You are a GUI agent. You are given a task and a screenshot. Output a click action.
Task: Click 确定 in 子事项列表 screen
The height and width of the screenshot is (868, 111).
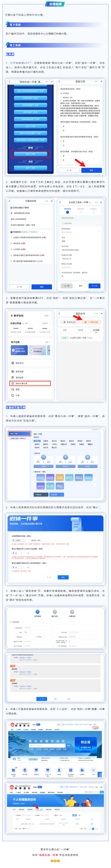[x=42, y=287]
